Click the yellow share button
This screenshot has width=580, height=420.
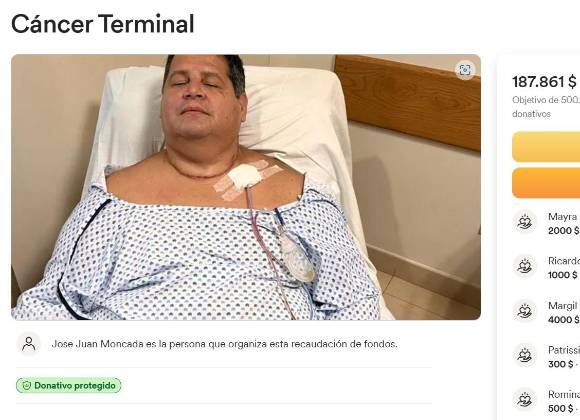click(546, 147)
